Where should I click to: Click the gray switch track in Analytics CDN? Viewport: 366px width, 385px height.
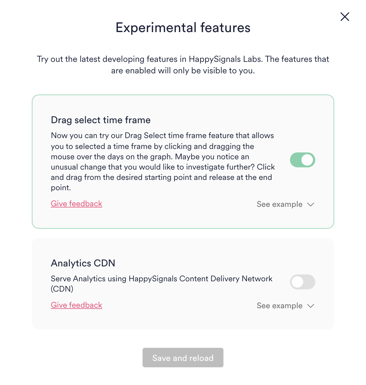click(x=302, y=282)
